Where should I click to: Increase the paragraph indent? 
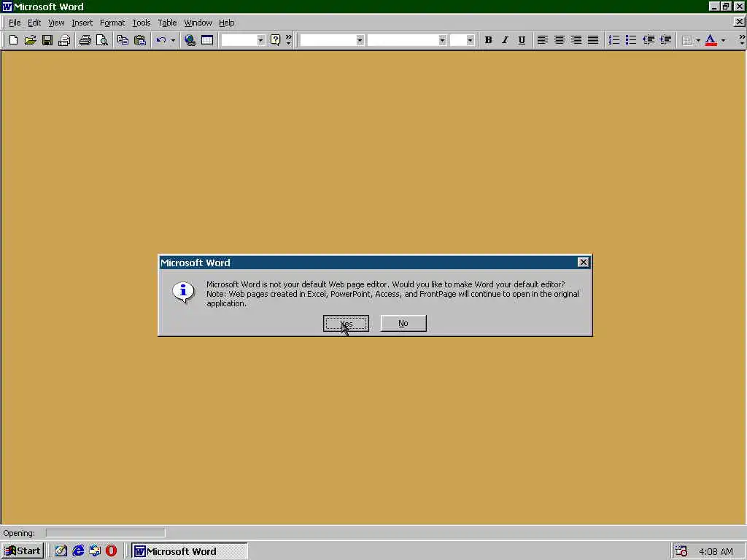tap(665, 40)
